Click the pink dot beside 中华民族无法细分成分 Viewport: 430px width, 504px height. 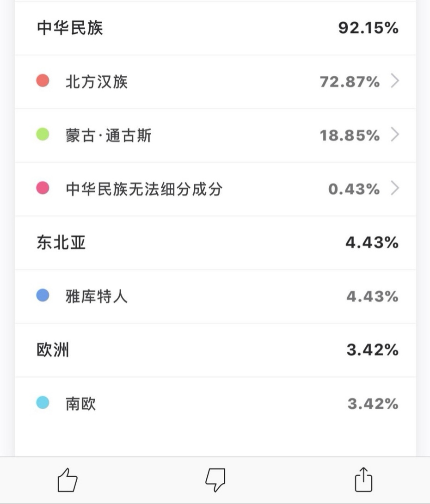coord(43,188)
